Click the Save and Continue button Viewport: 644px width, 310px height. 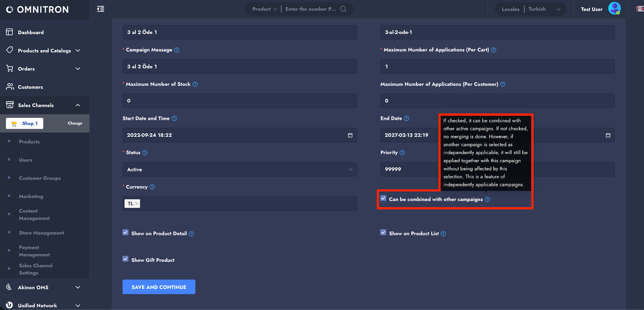pos(159,287)
